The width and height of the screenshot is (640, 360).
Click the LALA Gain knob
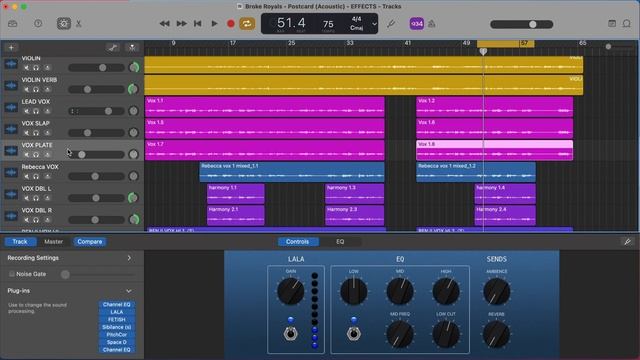click(x=291, y=291)
